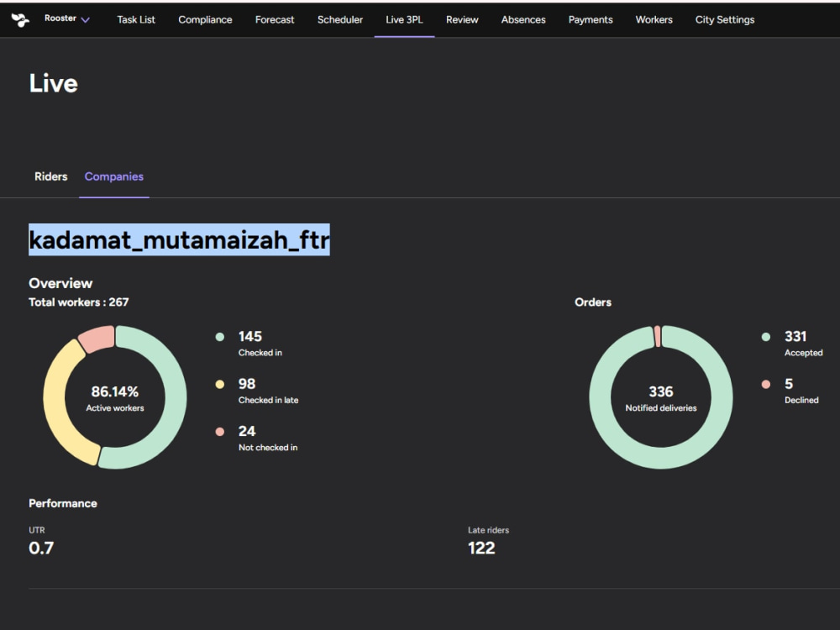The image size is (840, 630).
Task: Open the Review page
Action: point(462,20)
